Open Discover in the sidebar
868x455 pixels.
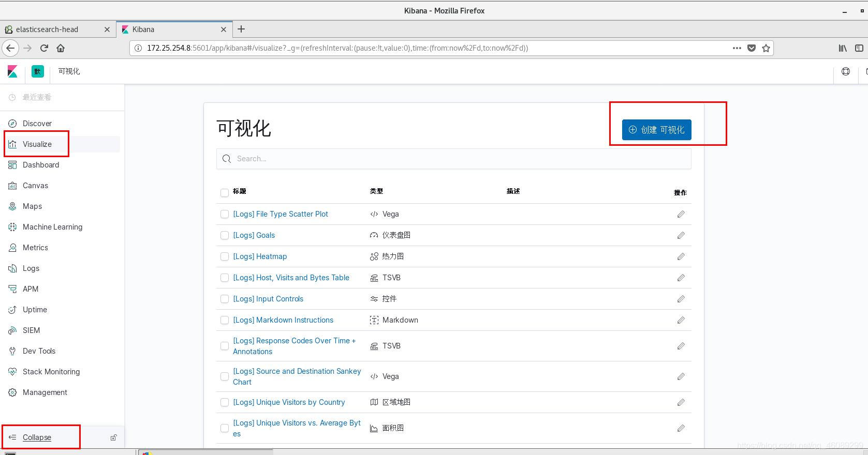37,124
